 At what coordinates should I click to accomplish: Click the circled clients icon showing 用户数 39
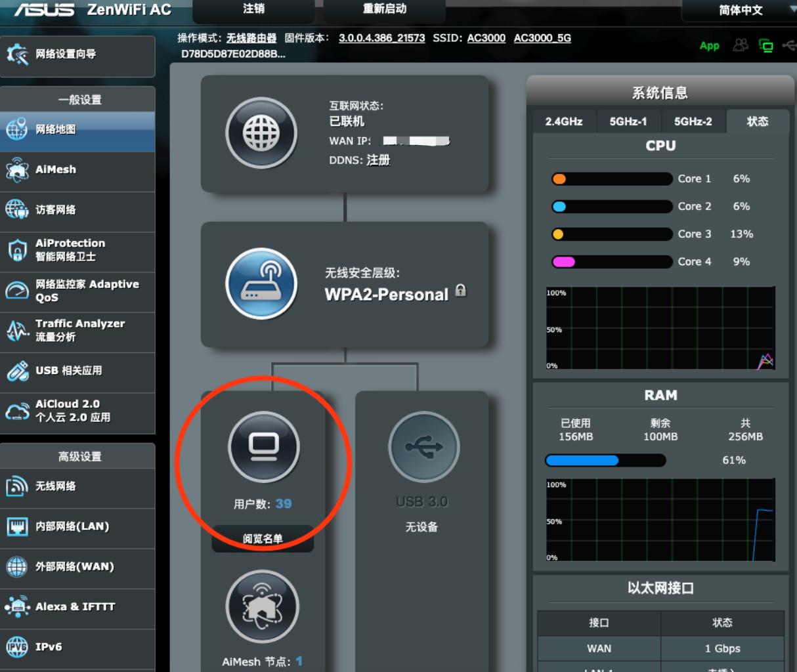pos(262,446)
